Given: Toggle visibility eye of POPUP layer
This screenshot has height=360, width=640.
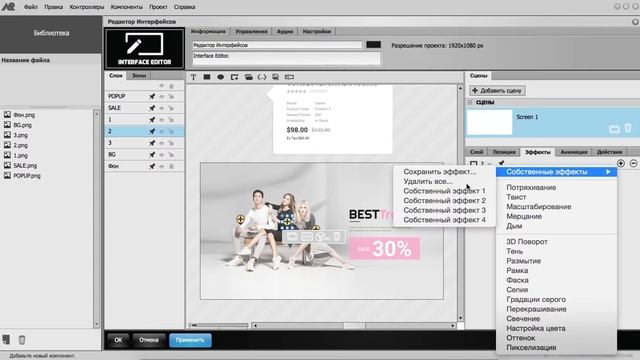Looking at the screenshot, I should pos(162,96).
